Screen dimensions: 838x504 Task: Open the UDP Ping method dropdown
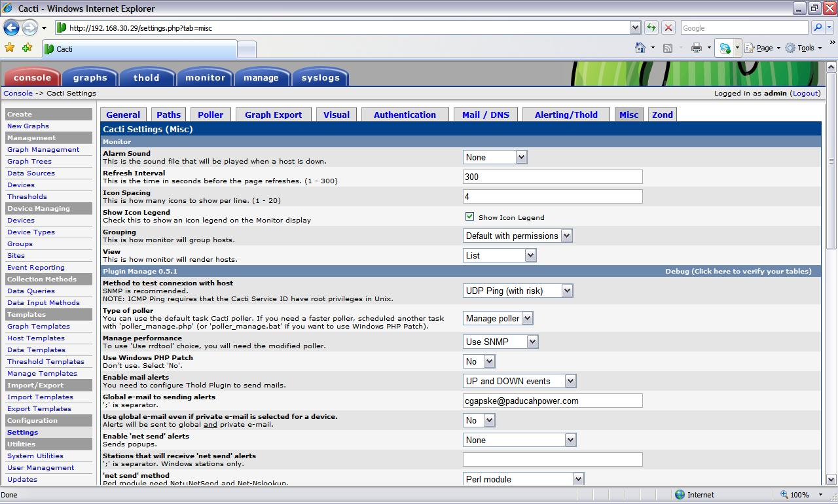click(x=518, y=291)
